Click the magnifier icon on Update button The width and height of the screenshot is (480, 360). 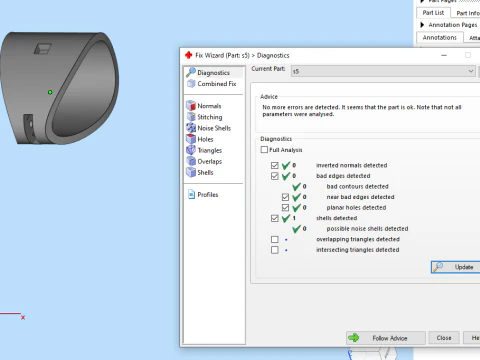pyautogui.click(x=438, y=267)
